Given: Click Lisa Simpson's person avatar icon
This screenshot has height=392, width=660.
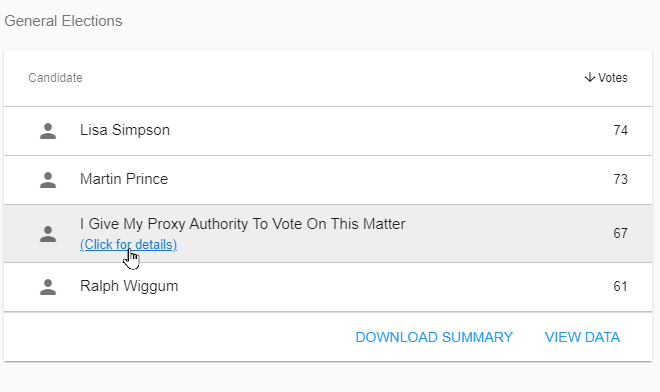Looking at the screenshot, I should point(48,131).
